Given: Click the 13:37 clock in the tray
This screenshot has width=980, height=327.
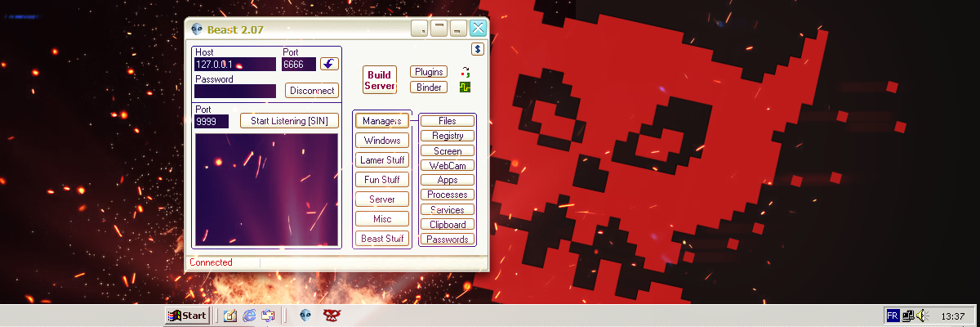Looking at the screenshot, I should (x=953, y=316).
